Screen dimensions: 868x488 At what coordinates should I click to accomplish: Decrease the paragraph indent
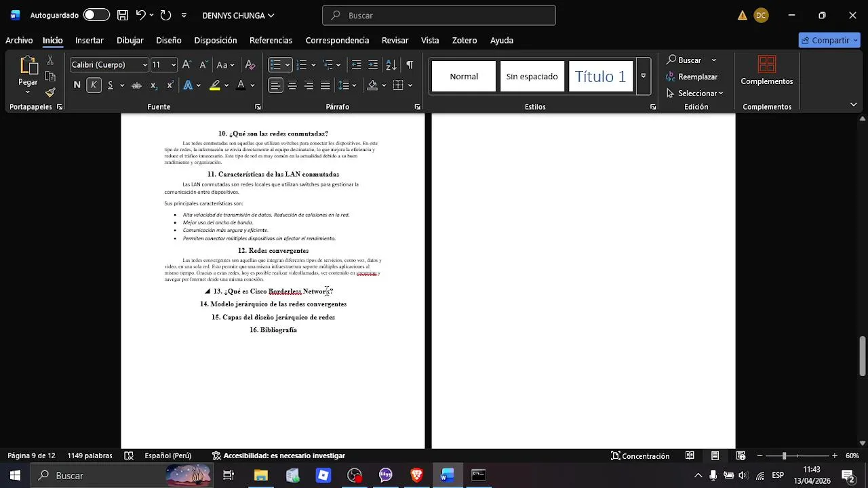(x=356, y=64)
